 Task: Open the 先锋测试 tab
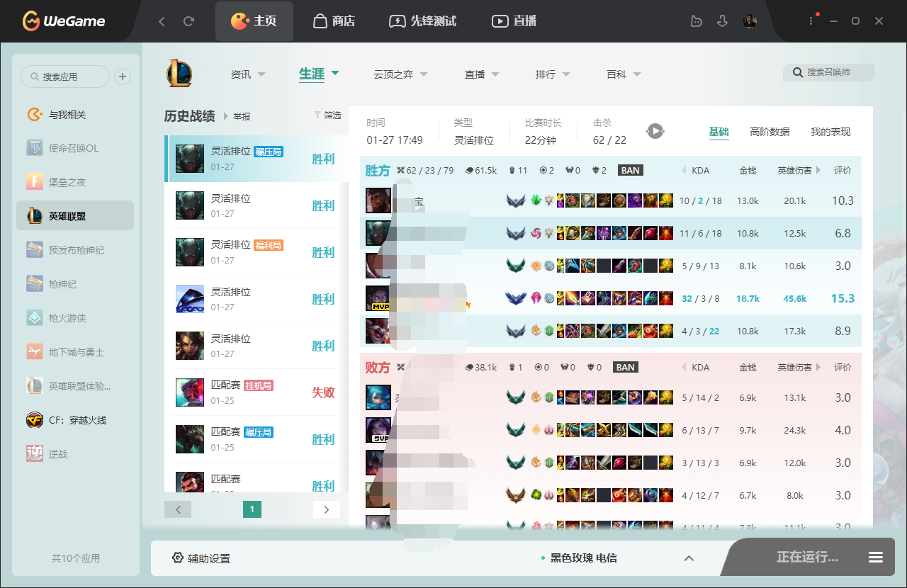424,21
